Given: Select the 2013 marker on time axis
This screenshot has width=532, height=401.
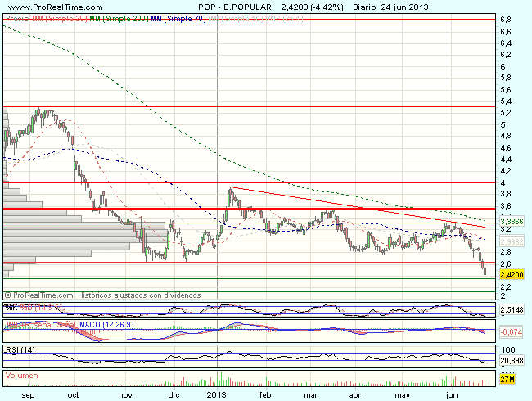Looking at the screenshot, I should pos(216,394).
